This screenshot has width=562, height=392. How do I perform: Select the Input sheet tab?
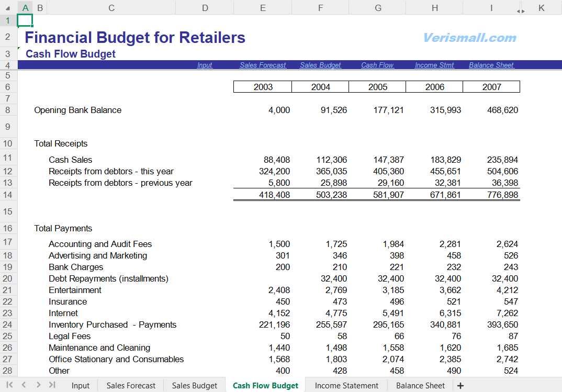pos(81,386)
